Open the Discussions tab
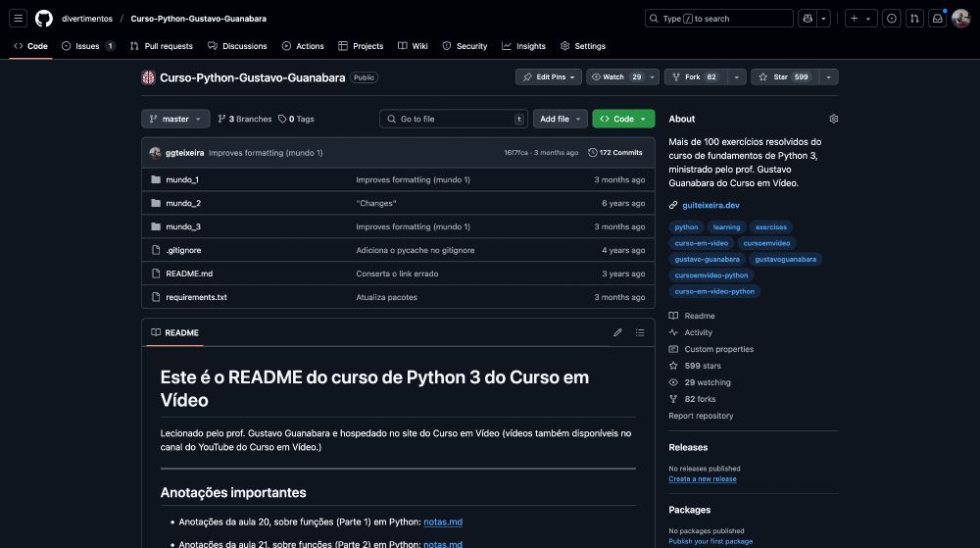The image size is (980, 548). 237,46
